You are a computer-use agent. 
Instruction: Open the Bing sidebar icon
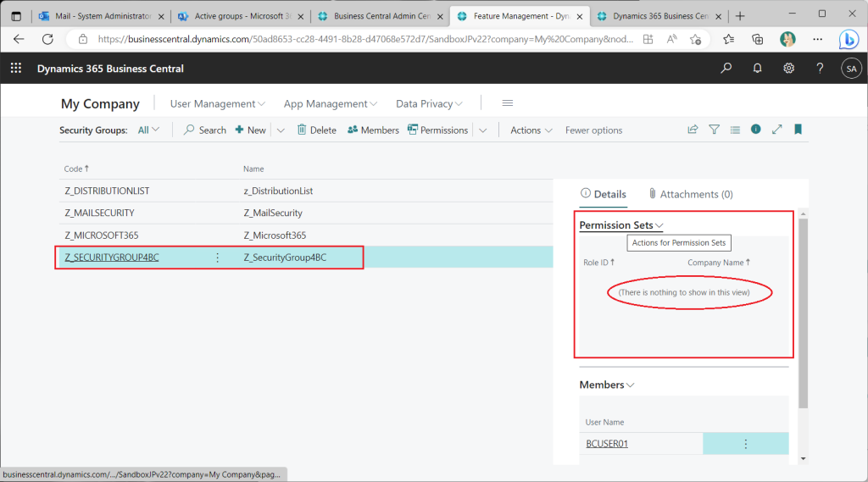click(849, 39)
